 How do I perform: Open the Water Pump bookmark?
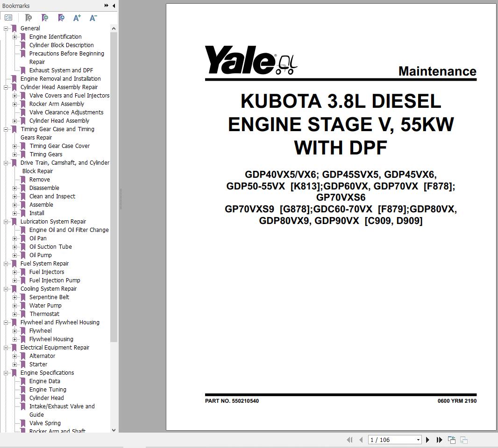(x=45, y=306)
